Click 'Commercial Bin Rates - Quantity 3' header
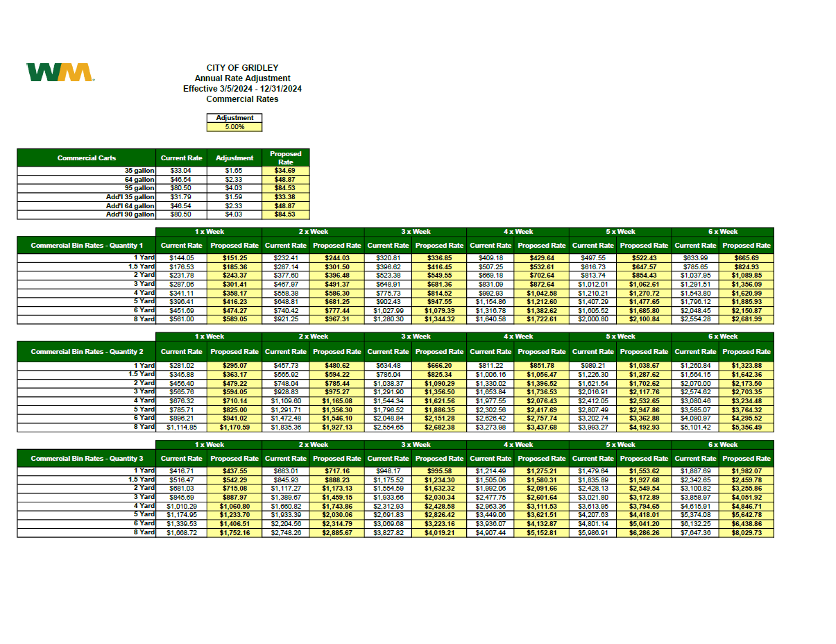The image size is (836, 644). [87, 459]
